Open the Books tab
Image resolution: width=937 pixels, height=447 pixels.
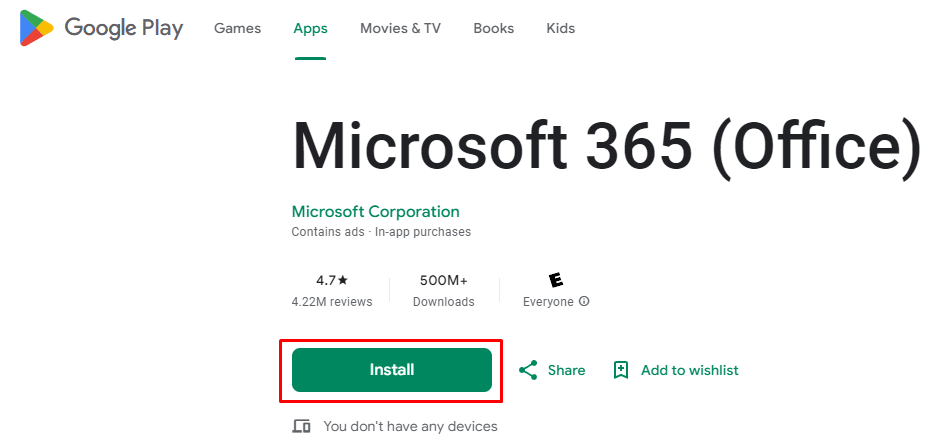click(493, 29)
